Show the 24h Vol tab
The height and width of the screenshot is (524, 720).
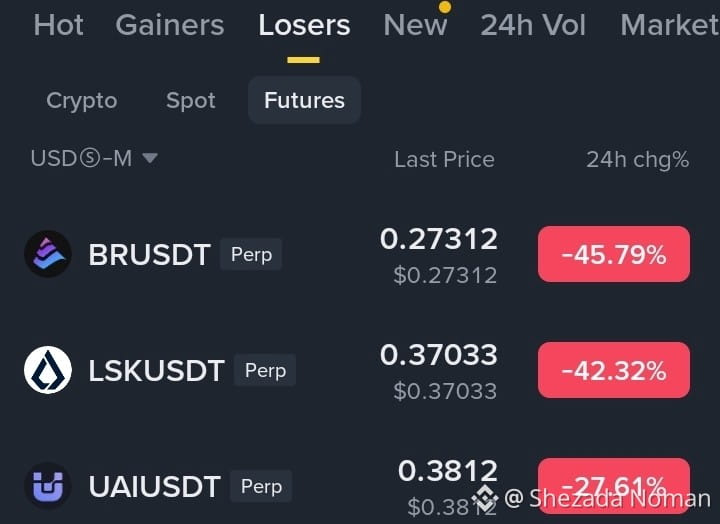tap(533, 25)
